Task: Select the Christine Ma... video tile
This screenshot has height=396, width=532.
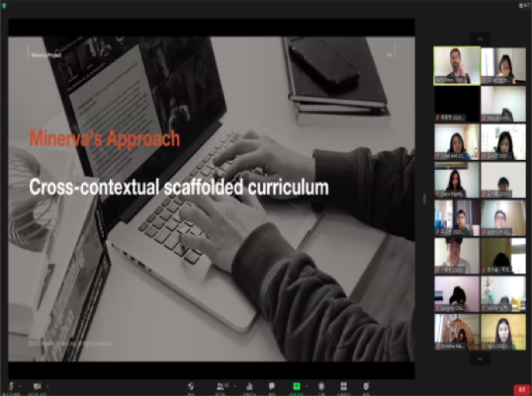Action: tap(457, 332)
